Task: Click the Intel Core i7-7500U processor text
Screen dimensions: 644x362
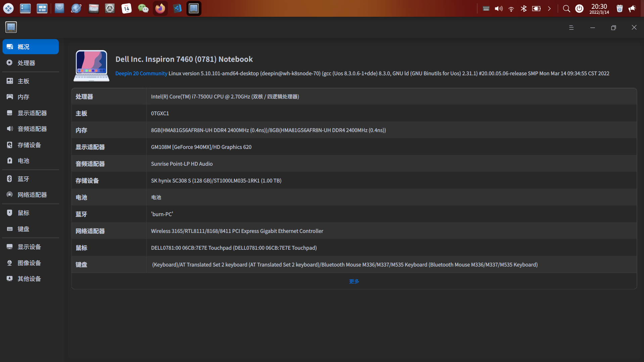Action: pos(225,96)
